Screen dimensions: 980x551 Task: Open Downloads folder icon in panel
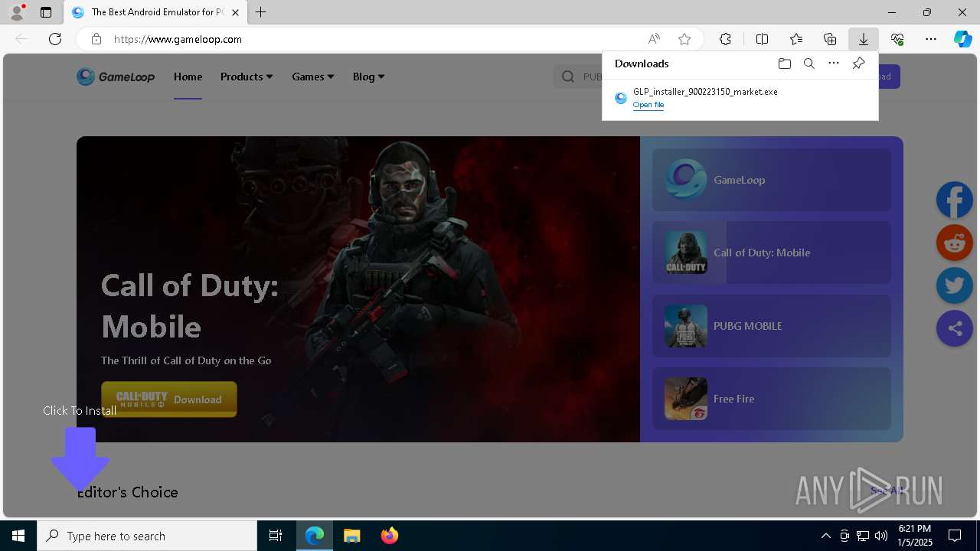pyautogui.click(x=784, y=64)
